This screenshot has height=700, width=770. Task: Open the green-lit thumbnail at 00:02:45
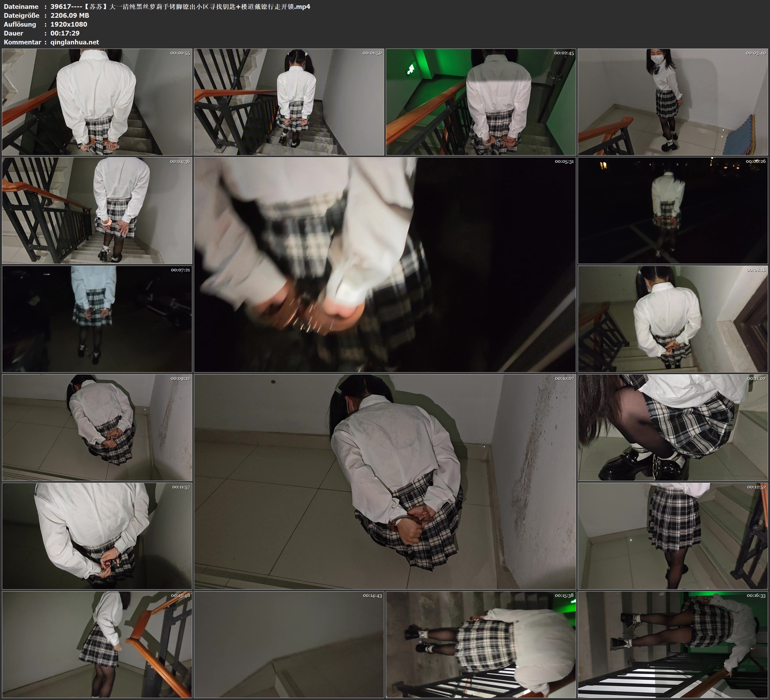point(480,102)
